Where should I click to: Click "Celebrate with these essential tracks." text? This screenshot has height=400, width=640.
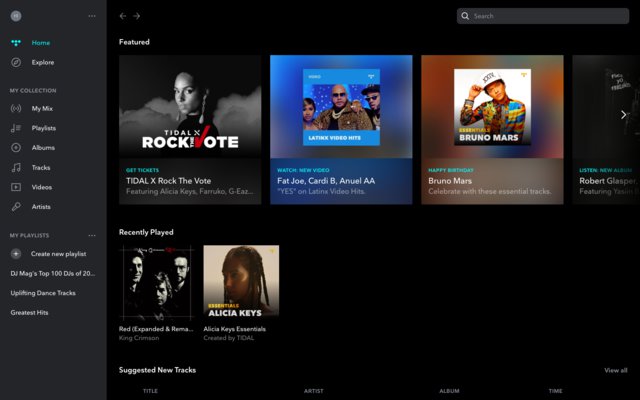pyautogui.click(x=490, y=191)
